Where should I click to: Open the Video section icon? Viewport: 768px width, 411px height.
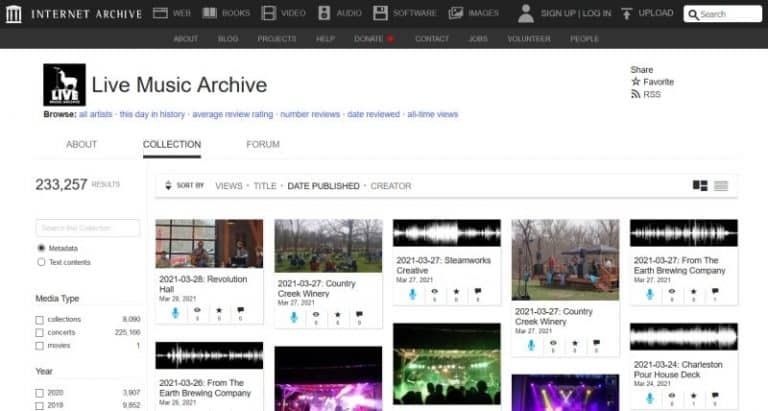coord(268,13)
